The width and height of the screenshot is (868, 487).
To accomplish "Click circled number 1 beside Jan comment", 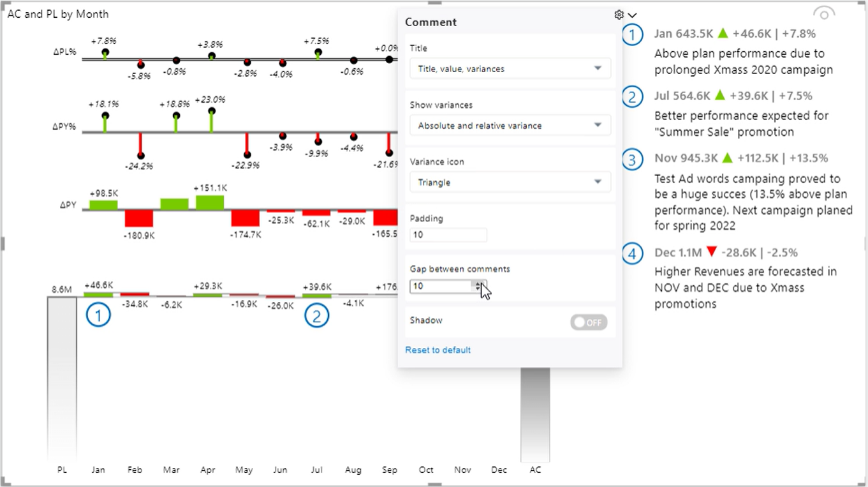I will click(x=631, y=34).
